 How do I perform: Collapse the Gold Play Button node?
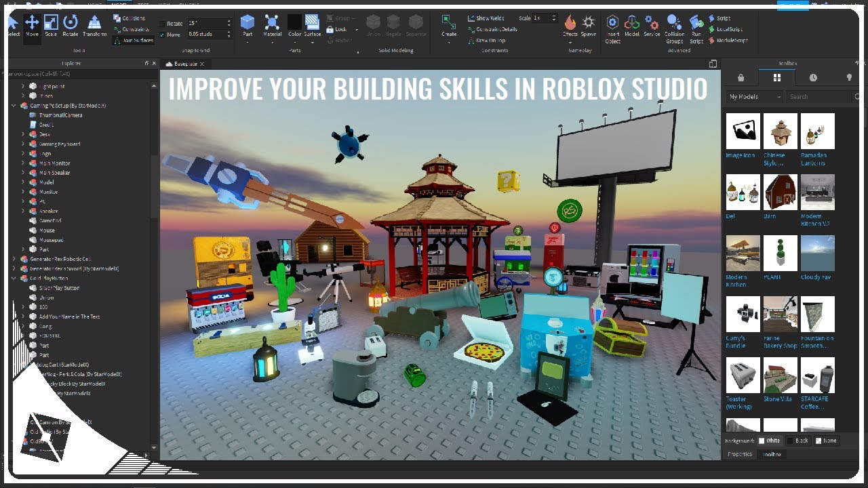click(14, 278)
